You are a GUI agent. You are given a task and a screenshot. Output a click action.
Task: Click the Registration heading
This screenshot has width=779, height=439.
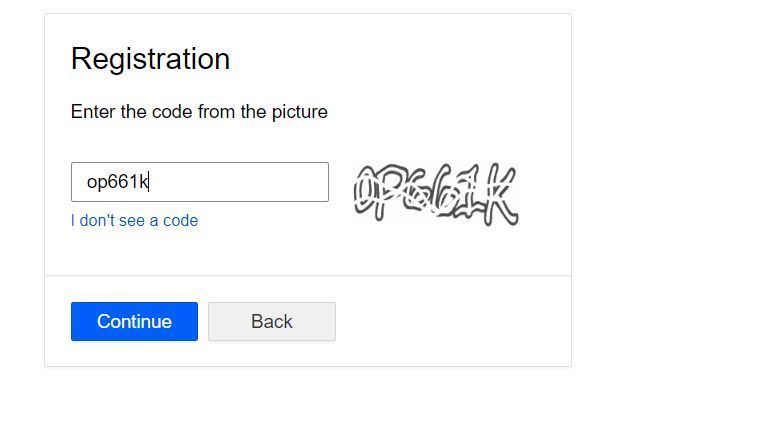150,59
